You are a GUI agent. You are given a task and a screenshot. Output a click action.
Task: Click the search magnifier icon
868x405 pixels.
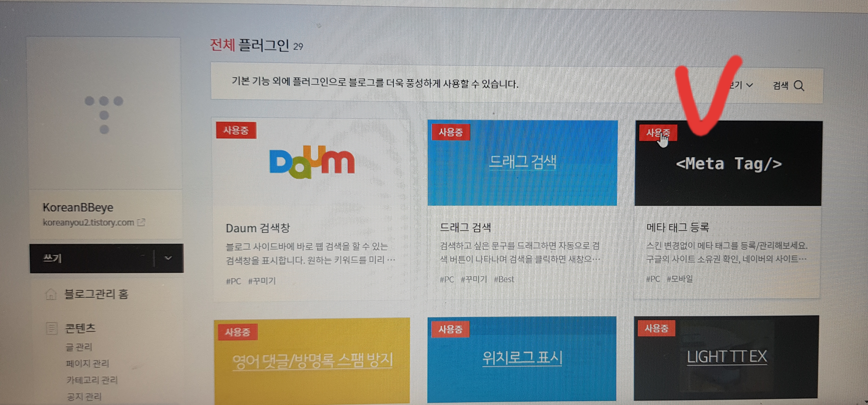pyautogui.click(x=799, y=86)
